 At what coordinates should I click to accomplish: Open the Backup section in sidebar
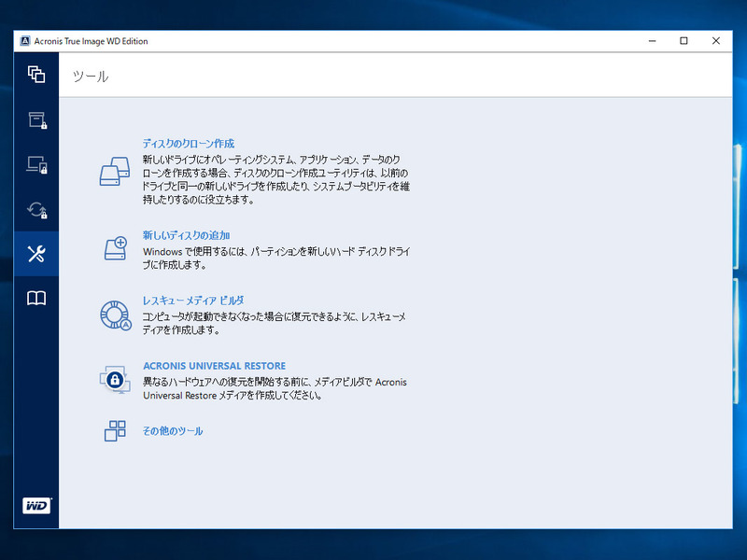pos(36,75)
